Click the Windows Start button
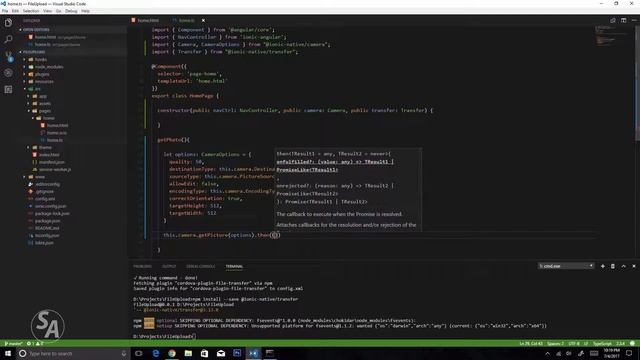Viewport: 640px width, 360px height. (8, 353)
